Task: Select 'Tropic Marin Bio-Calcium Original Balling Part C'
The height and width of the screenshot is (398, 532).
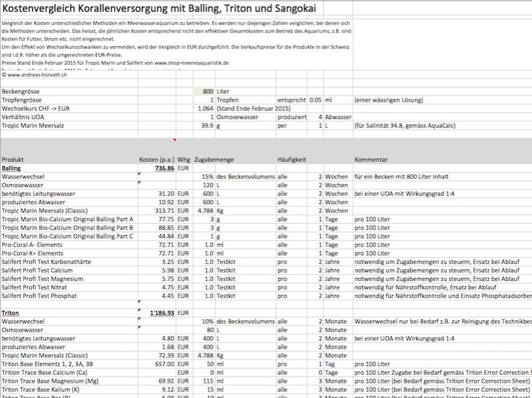Action: click(x=68, y=237)
